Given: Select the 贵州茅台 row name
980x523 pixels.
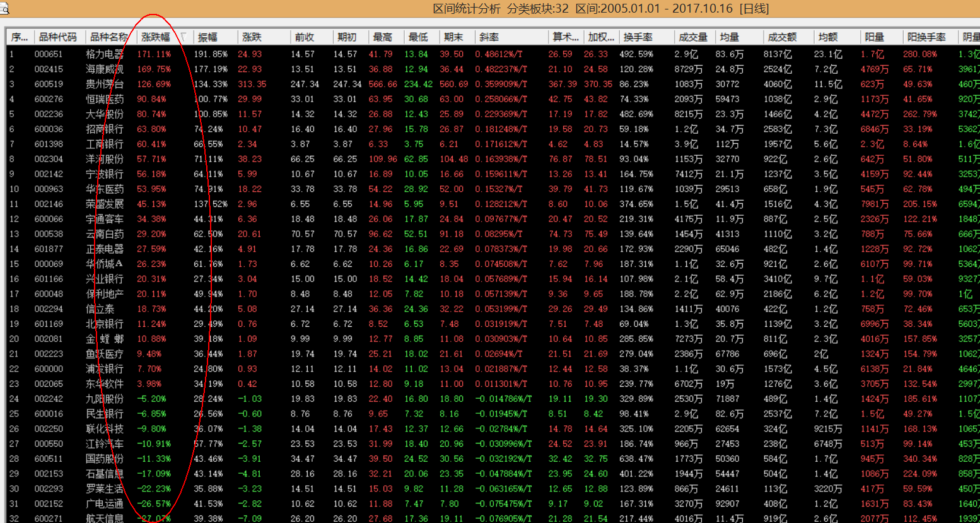Looking at the screenshot, I should (105, 84).
